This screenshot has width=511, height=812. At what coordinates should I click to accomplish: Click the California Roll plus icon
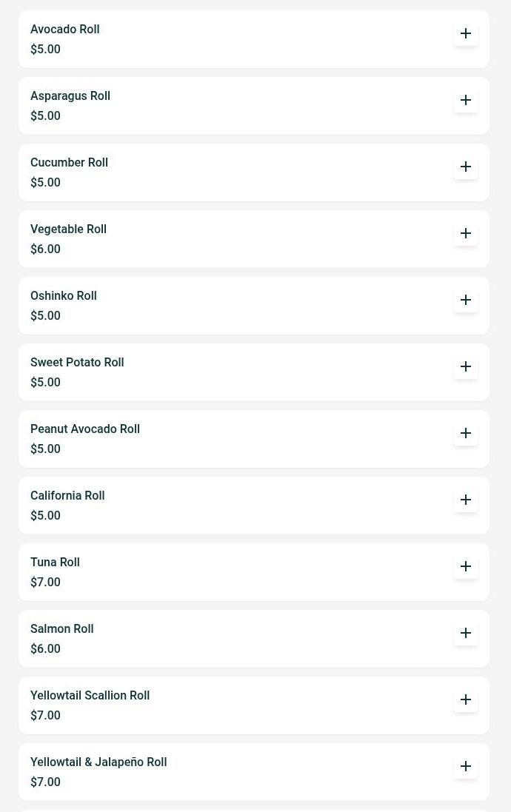click(466, 500)
